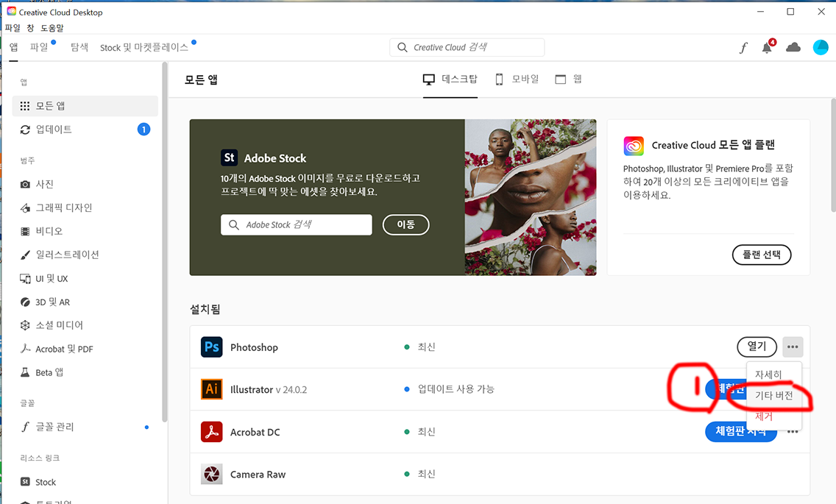Click the 설치됨 section heading
This screenshot has width=836, height=504.
205,309
